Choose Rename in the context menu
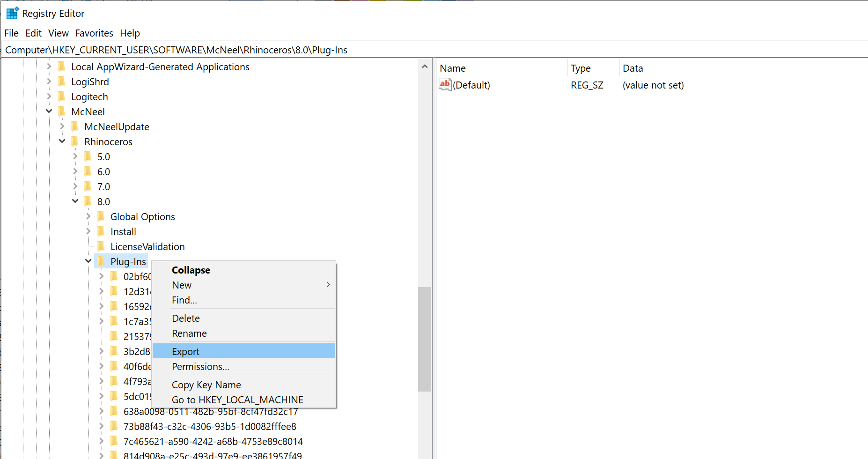The image size is (868, 459). (x=243, y=333)
